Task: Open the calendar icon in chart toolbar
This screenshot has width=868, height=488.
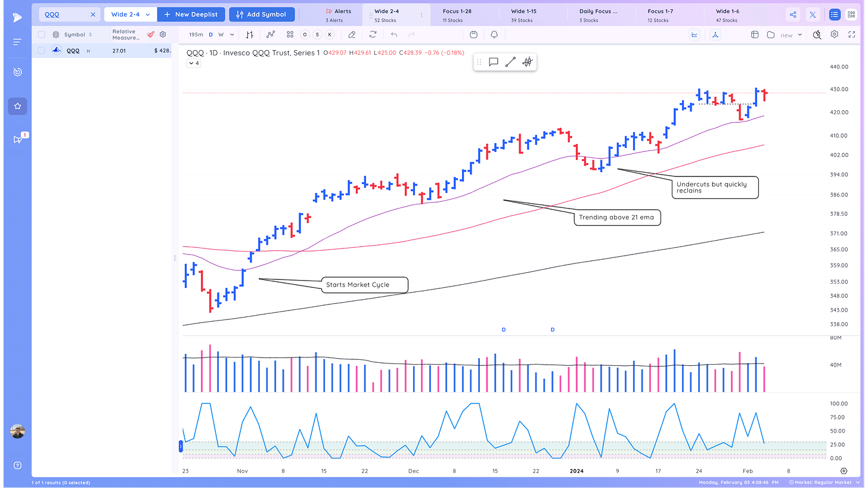Action: click(473, 35)
